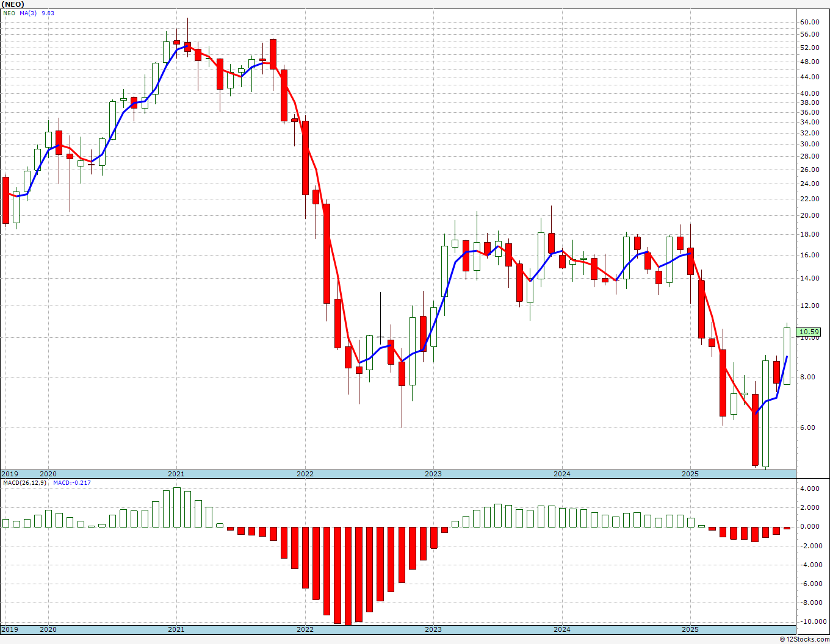Click the MA(3) indicator label
Image resolution: width=830 pixels, height=644 pixels.
coord(28,13)
